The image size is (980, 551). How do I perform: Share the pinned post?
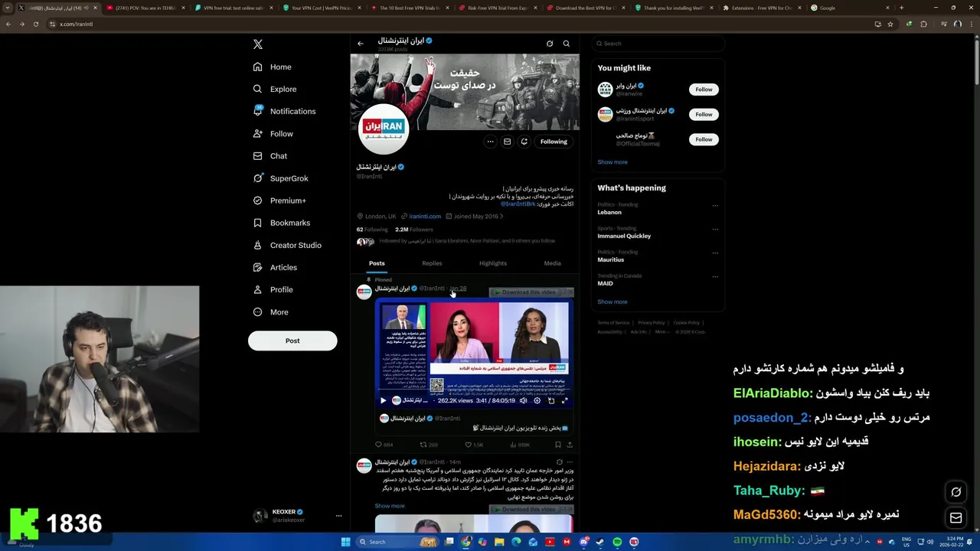click(570, 445)
